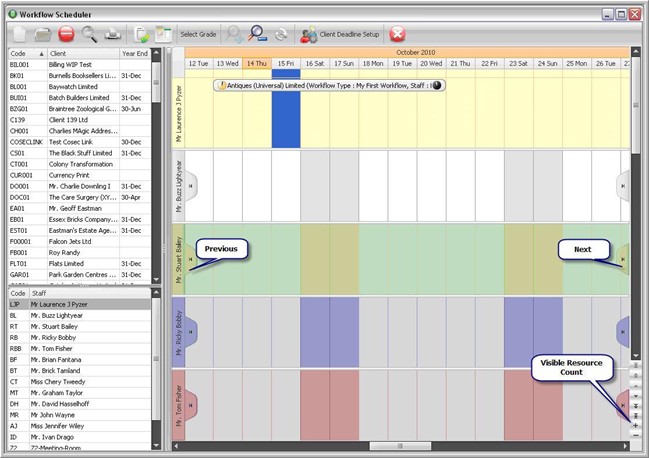Select staff Mr. David Hasselhoff
The height and width of the screenshot is (458, 649).
[x=79, y=404]
